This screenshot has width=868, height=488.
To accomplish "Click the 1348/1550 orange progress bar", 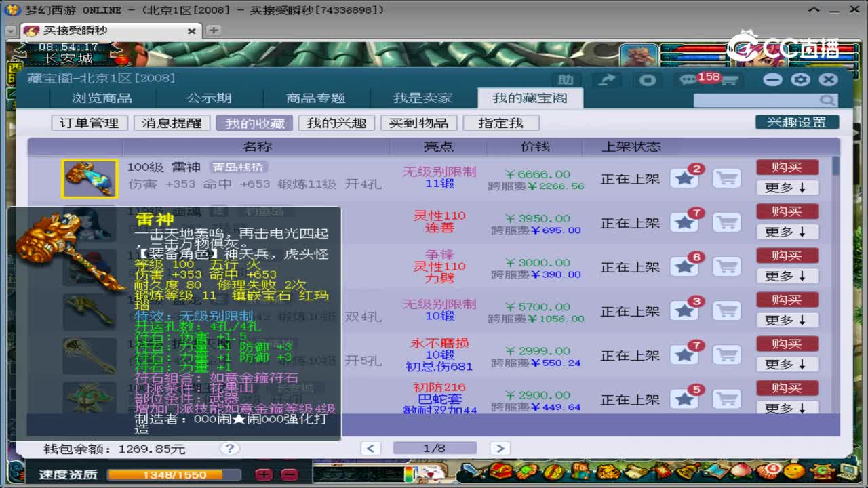I will click(174, 474).
